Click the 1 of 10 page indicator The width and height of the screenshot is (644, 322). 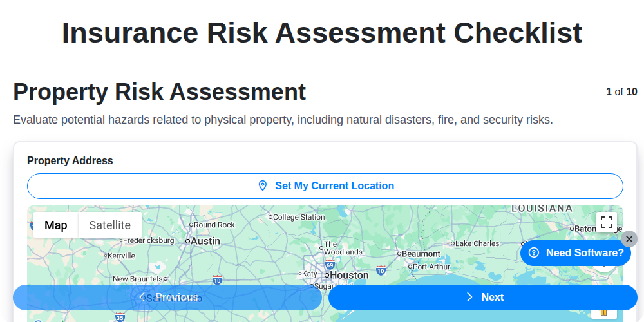coord(621,91)
